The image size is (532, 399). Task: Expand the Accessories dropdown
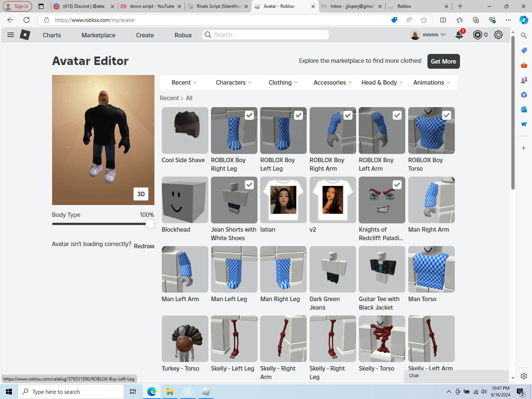point(332,82)
